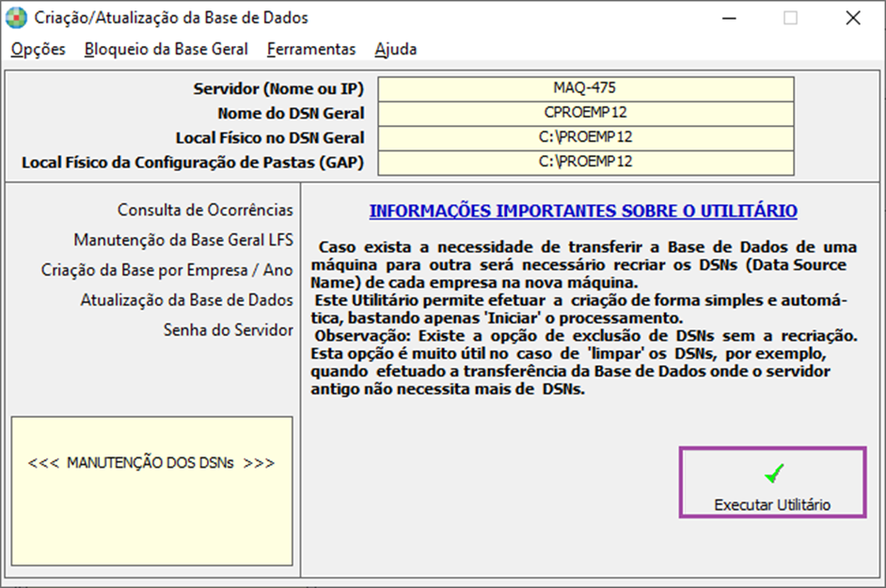Open the Opções menu
This screenshot has height=588, width=886.
point(38,49)
